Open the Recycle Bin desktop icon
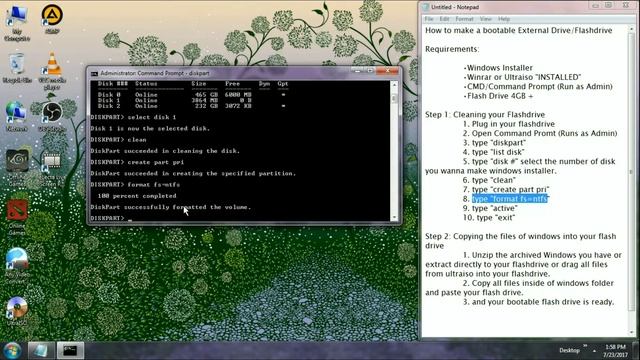 tap(17, 68)
